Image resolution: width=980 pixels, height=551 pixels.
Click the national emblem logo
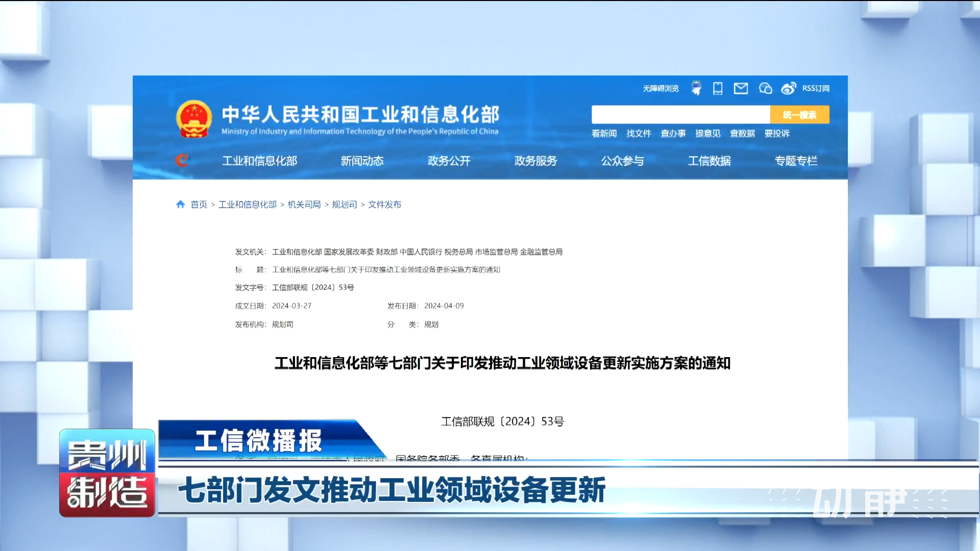194,119
